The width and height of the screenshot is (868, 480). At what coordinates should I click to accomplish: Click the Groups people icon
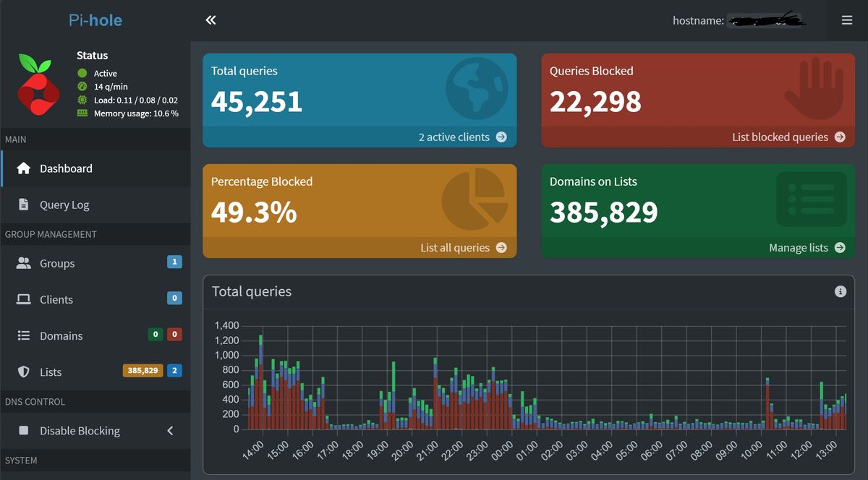25,262
